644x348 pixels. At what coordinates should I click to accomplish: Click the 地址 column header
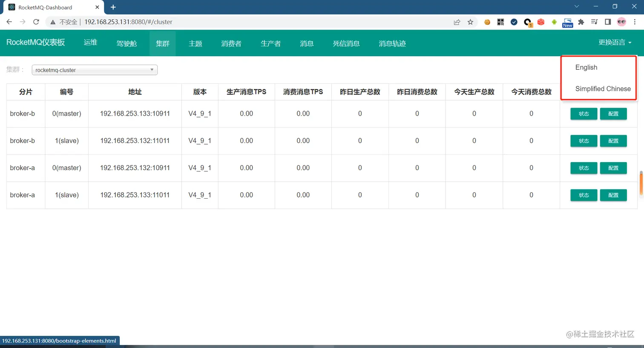[135, 92]
